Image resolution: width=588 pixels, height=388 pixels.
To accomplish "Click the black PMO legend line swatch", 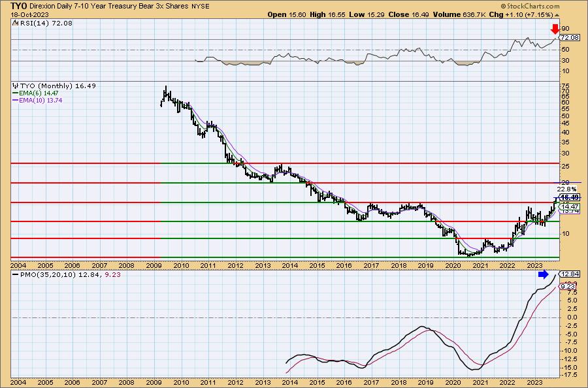I will click(16, 274).
